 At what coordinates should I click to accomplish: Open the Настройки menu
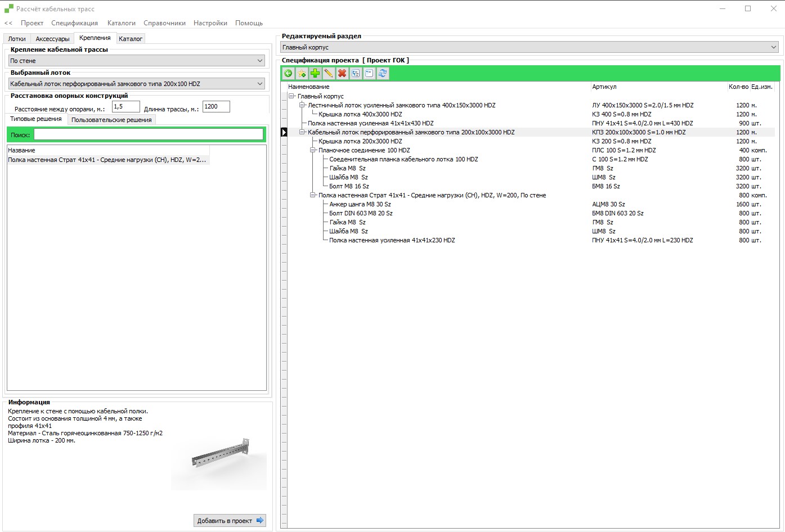pyautogui.click(x=210, y=23)
